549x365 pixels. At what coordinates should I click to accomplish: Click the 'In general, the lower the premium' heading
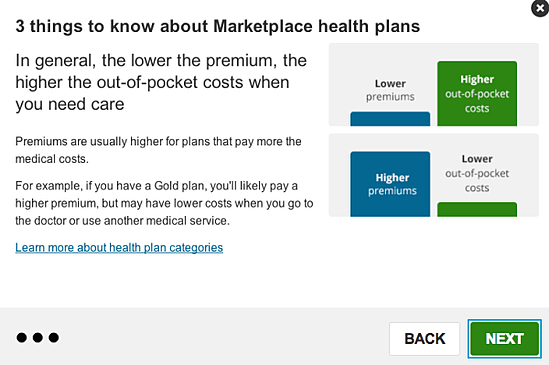point(161,82)
